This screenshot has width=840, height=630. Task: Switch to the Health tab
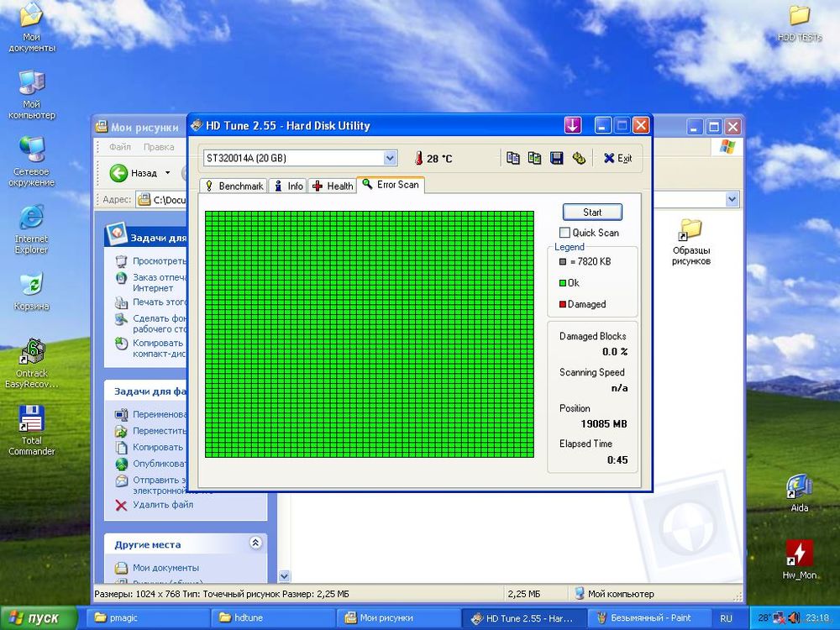[333, 186]
